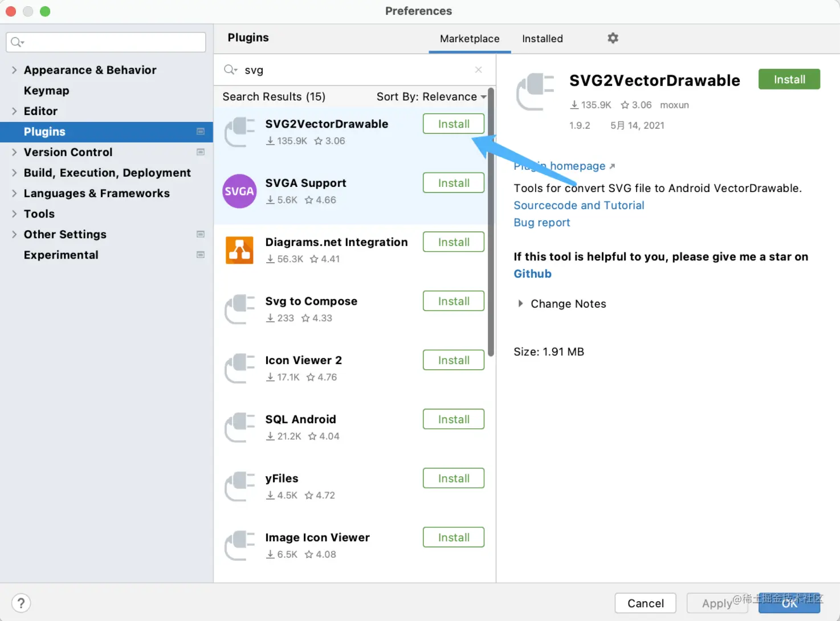Click the SVGA Support purple plugin icon
Viewport: 840px width, 621px height.
(239, 191)
